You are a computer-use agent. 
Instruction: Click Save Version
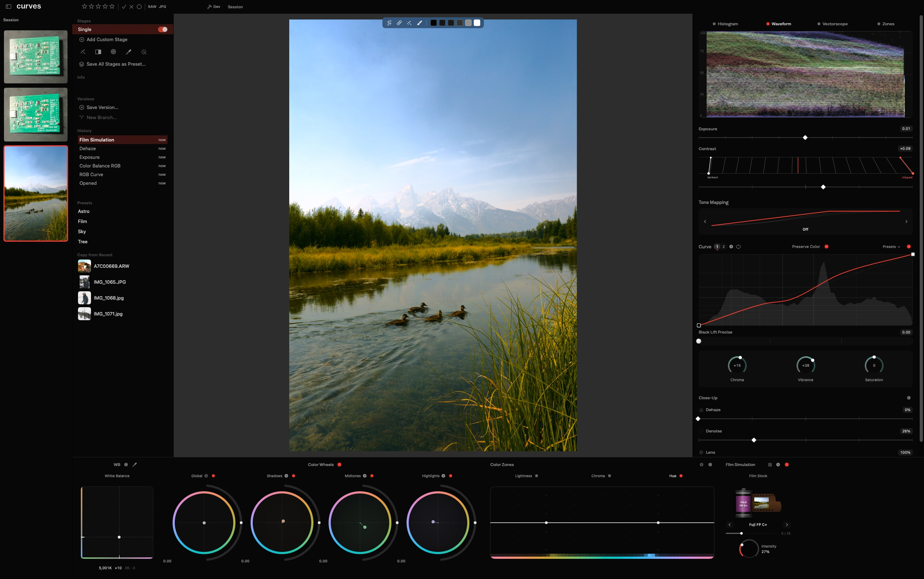pos(99,107)
